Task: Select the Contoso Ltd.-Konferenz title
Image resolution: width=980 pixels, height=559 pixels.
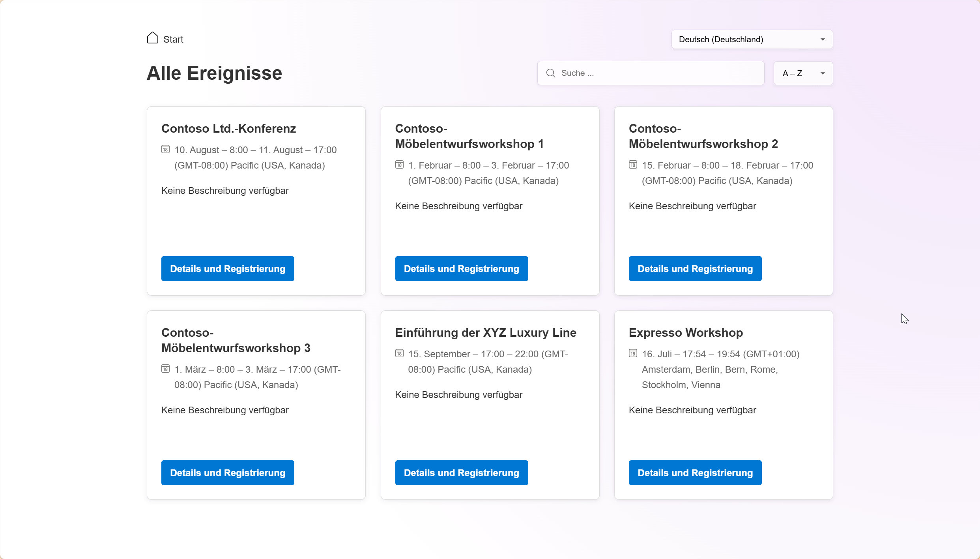Action: pyautogui.click(x=228, y=129)
